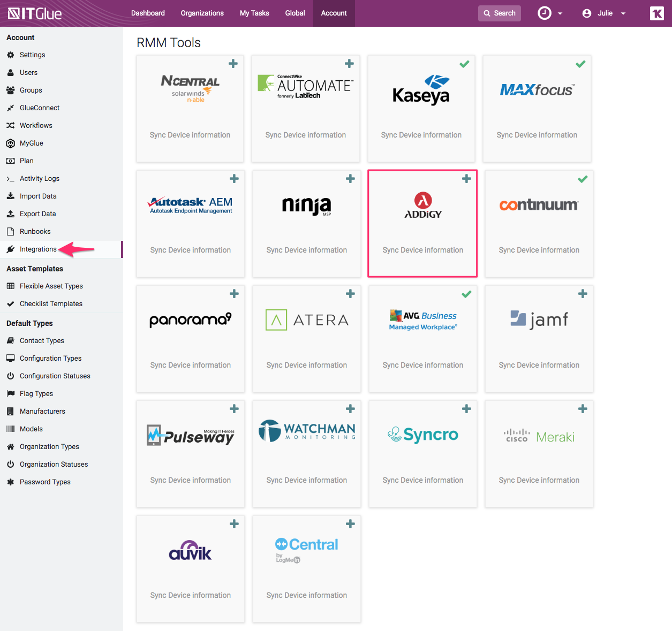Click the Import Data download icon
Image resolution: width=672 pixels, height=631 pixels.
[10, 196]
